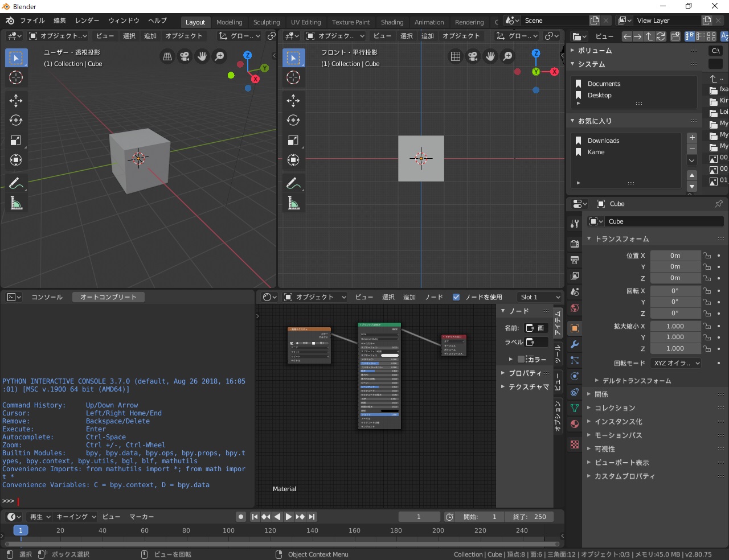Open the Material properties tab icon
729x560 pixels.
pyautogui.click(x=575, y=424)
